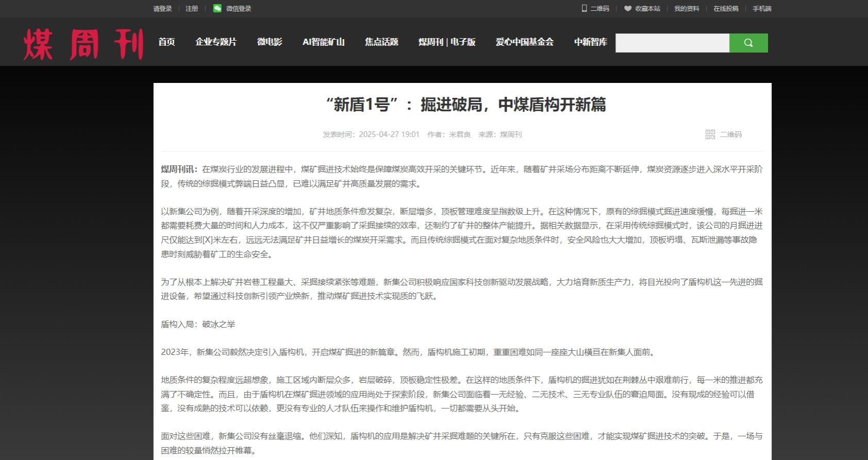Click the 二维码 link in top bar

point(599,8)
